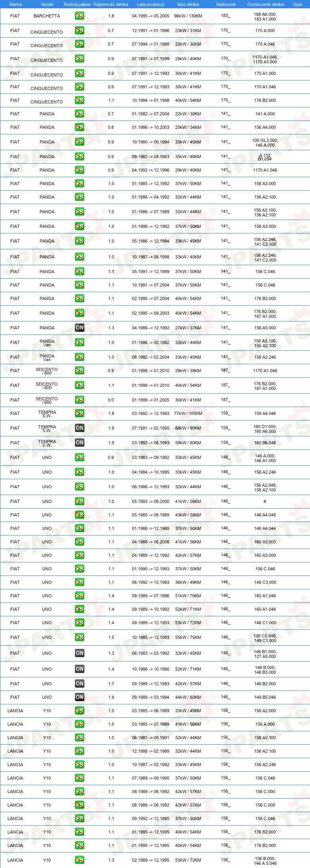The height and width of the screenshot is (868, 310).
Task: Click engine code 146 B1.000, 127 A5.000
Action: (x=265, y=654)
